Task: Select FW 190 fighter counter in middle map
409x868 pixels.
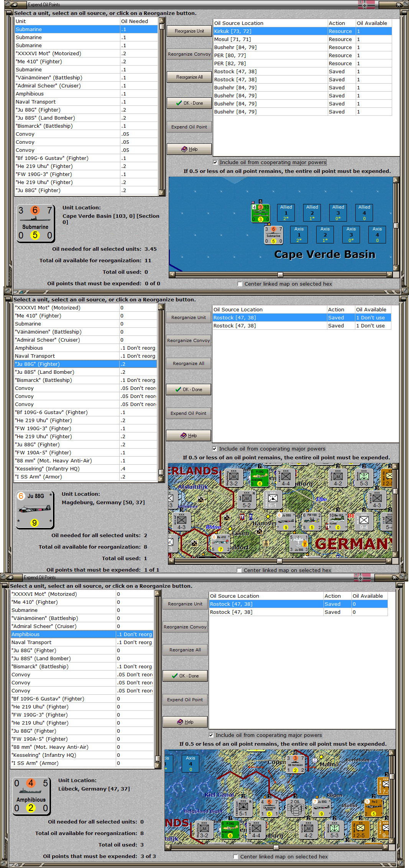Action: click(312, 521)
